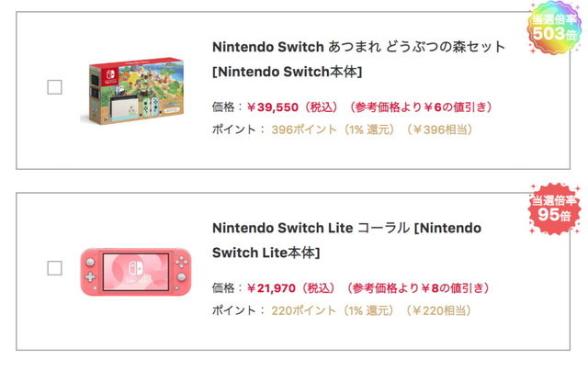The image size is (588, 371).
Task: Click the ¥21,970 price text
Action: tap(276, 287)
